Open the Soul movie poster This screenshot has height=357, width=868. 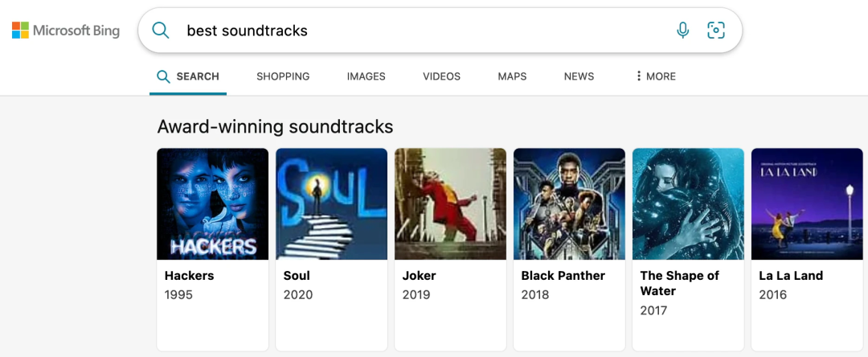332,203
